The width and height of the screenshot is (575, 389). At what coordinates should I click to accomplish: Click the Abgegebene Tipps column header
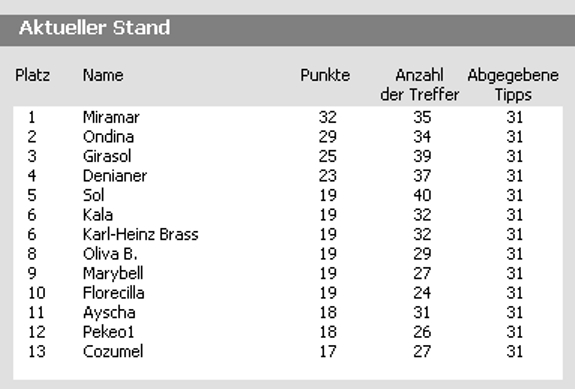pos(513,85)
